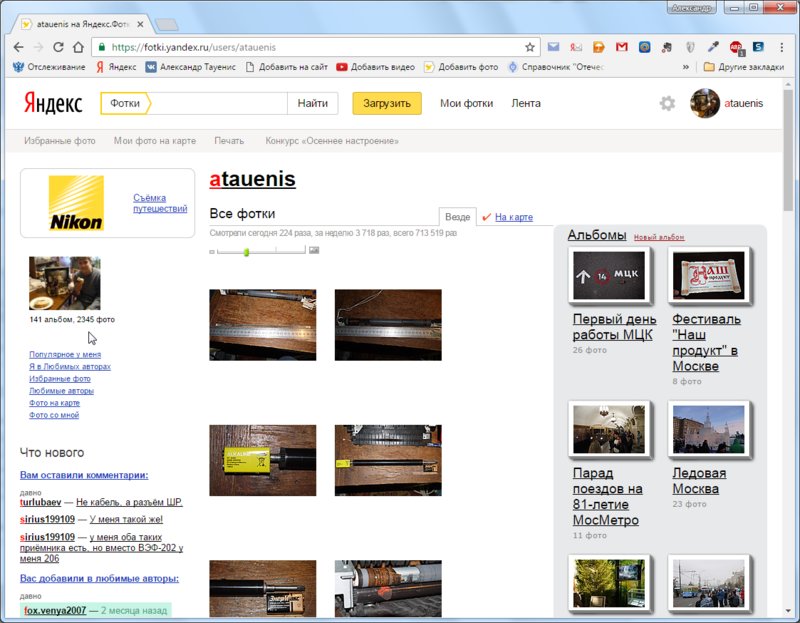Create album via Новый альбом link
This screenshot has height=623, width=800.
[x=659, y=237]
